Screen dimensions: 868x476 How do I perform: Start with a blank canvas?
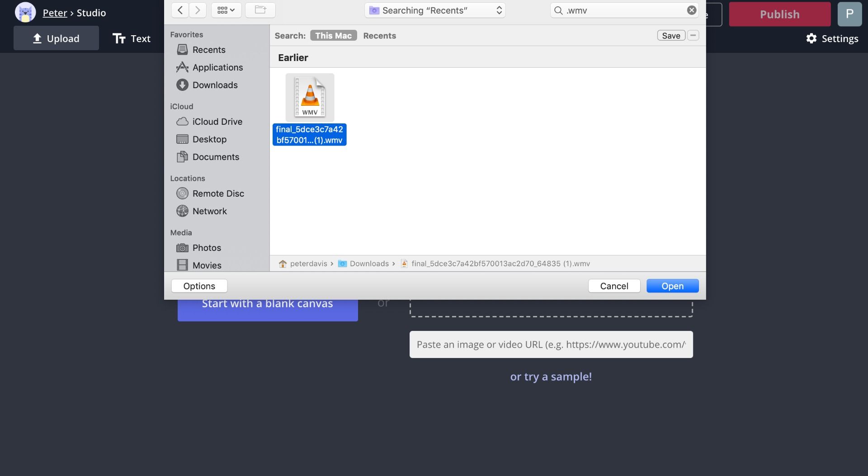coord(268,310)
